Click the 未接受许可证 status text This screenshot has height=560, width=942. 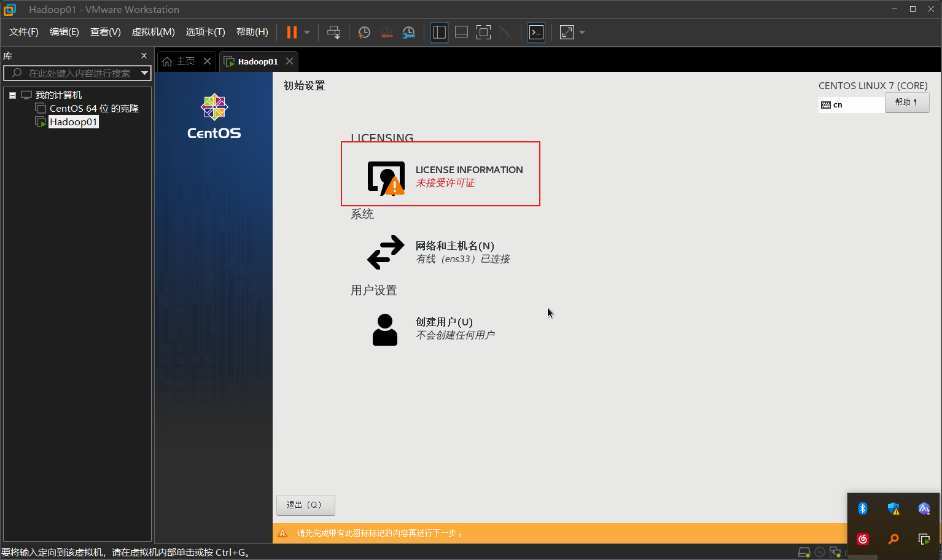tap(445, 183)
